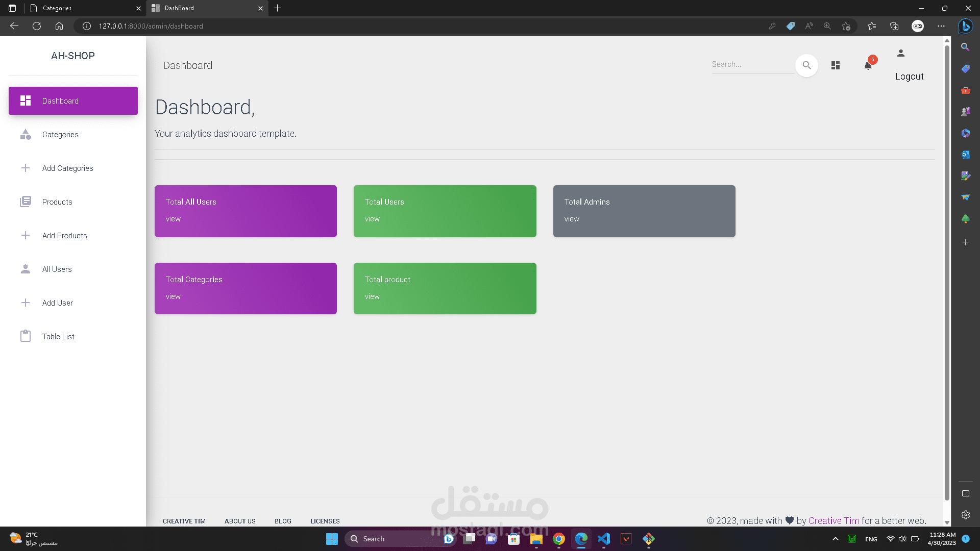The height and width of the screenshot is (551, 980).
Task: Open All Users in the sidebar
Action: click(73, 269)
